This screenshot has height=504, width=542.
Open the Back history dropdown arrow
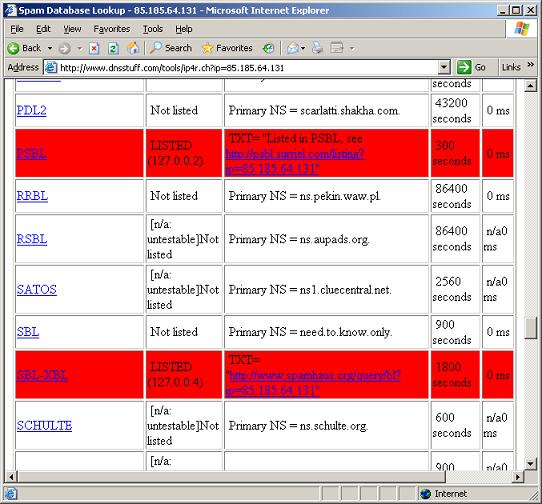50,48
